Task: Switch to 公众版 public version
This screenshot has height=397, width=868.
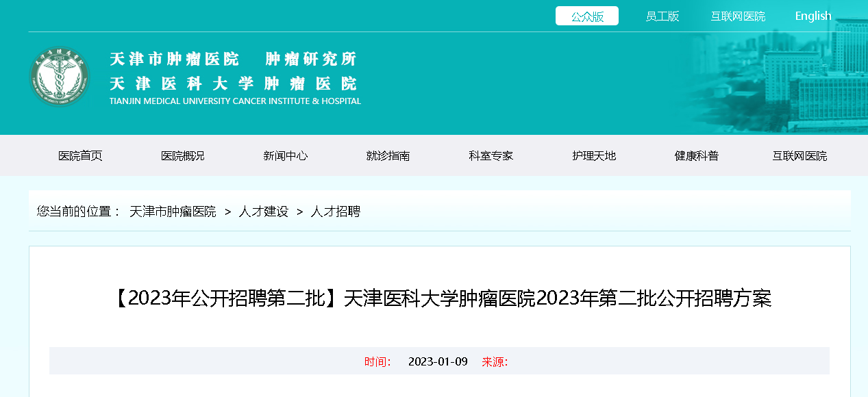Action: click(x=587, y=16)
